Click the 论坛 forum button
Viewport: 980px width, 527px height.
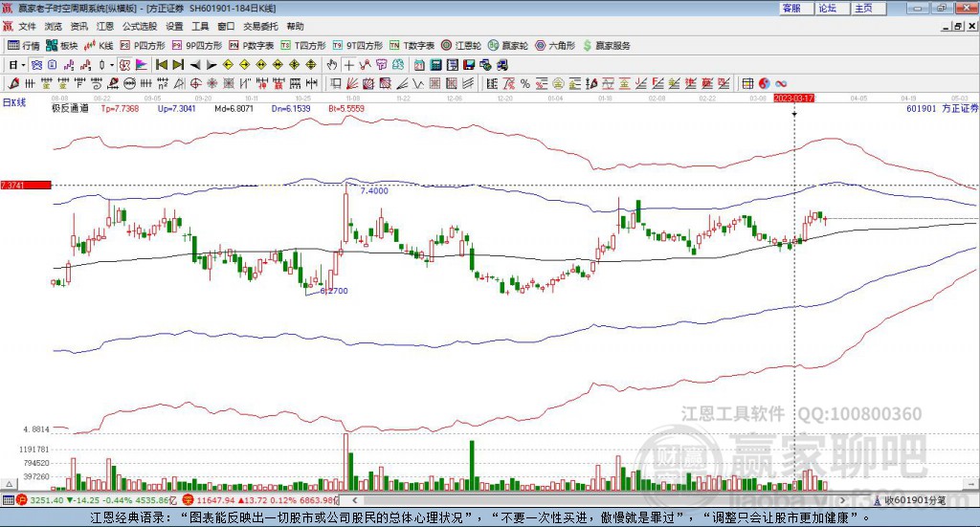(x=832, y=8)
